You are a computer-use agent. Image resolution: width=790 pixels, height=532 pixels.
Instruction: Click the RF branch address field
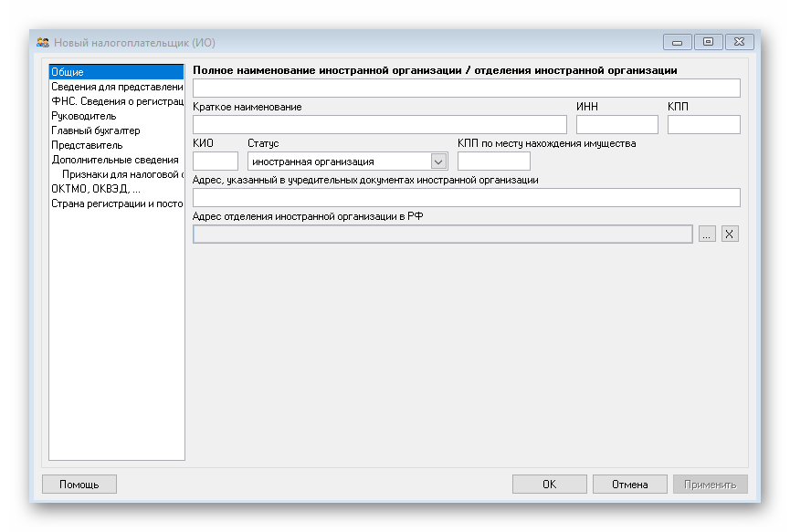[x=443, y=234]
